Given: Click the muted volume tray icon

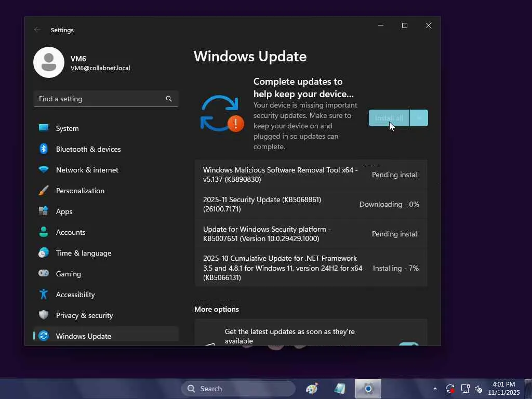Looking at the screenshot, I should tap(478, 389).
